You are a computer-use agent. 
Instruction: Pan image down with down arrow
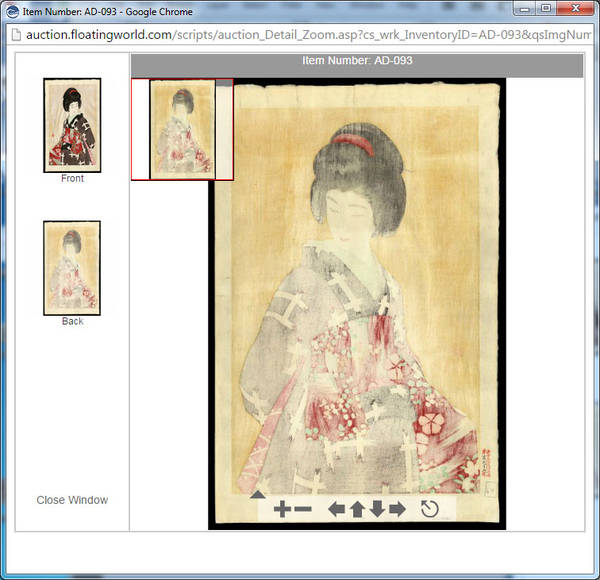(x=377, y=509)
